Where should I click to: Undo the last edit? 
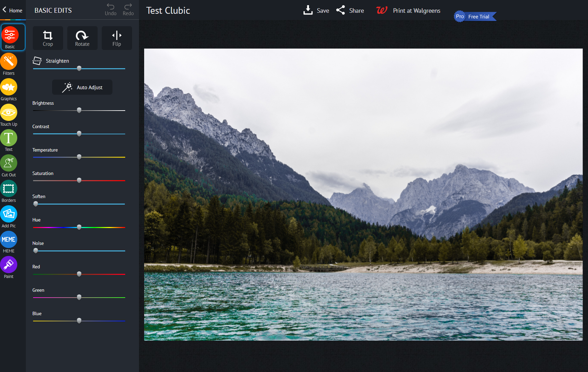[110, 9]
